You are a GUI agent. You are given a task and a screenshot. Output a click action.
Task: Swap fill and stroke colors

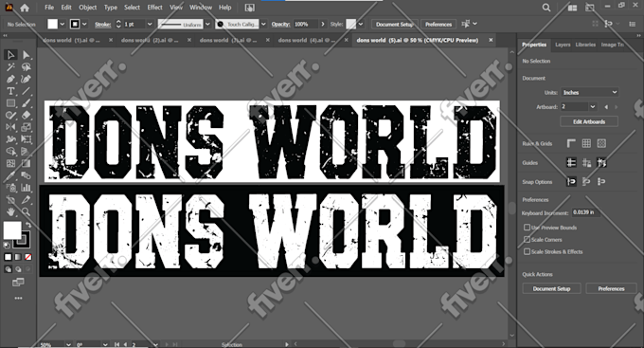(27, 225)
